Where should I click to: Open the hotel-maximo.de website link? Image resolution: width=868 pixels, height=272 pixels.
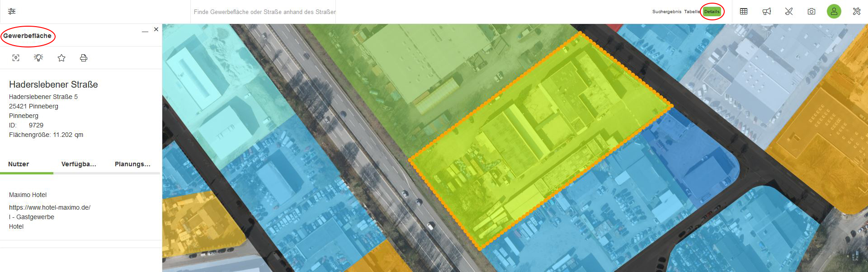(50, 207)
